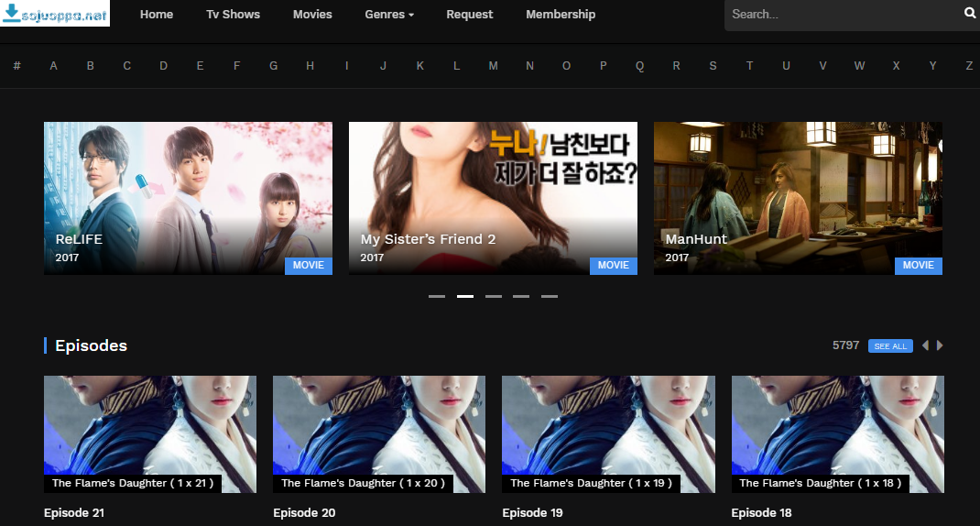Select the second carousel slide indicator
The height and width of the screenshot is (526, 980).
465,297
